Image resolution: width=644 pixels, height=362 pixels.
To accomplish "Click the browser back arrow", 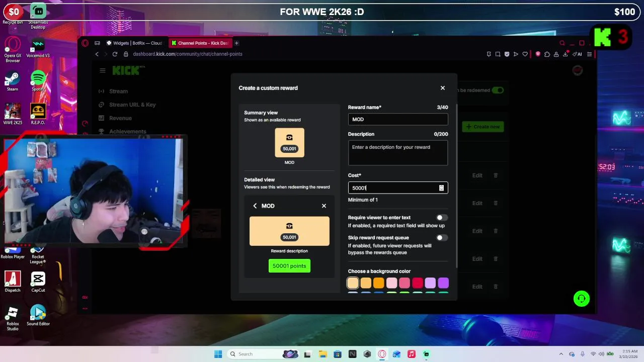I will (x=97, y=54).
